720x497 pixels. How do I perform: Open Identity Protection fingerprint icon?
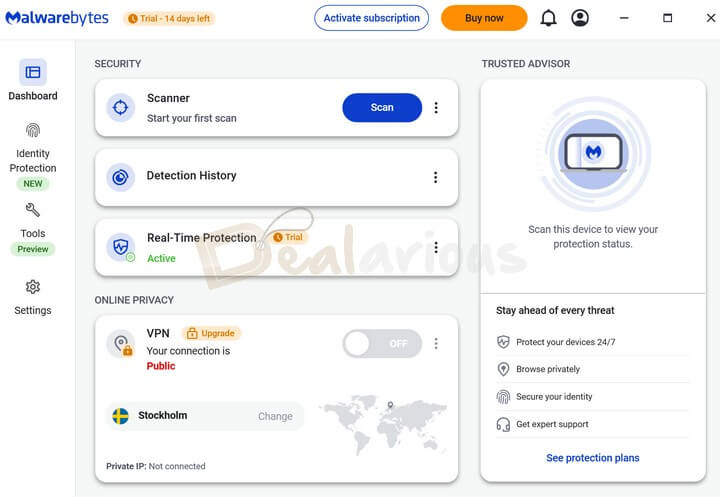pos(33,130)
